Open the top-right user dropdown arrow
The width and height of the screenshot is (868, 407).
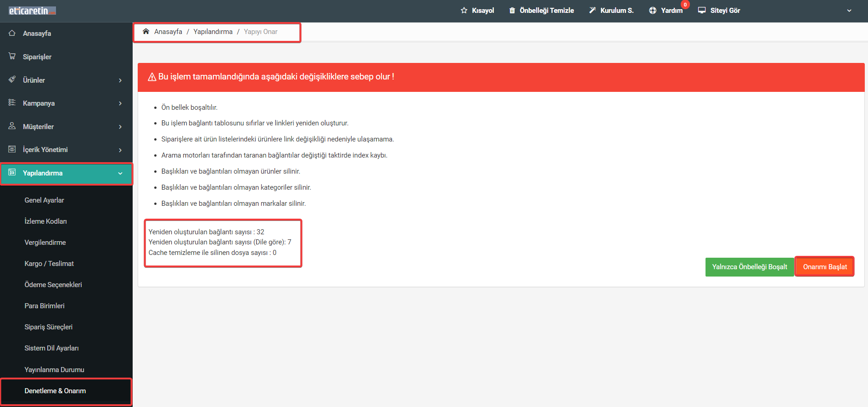[849, 11]
